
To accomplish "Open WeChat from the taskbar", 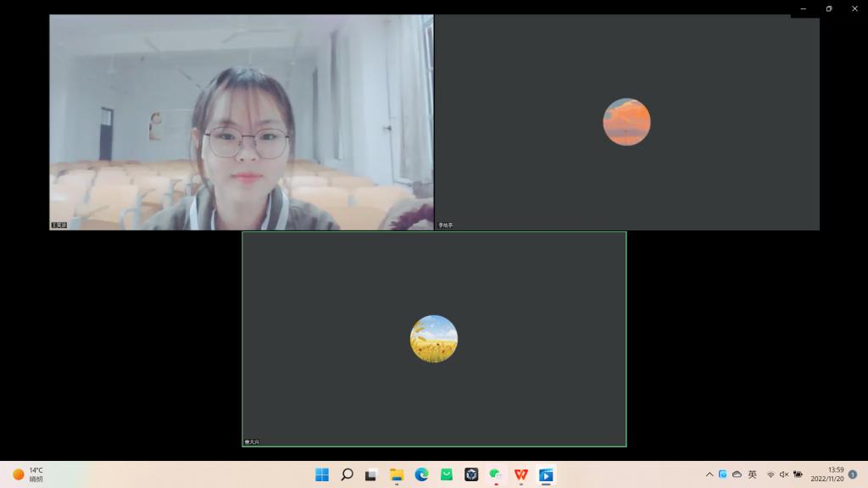I will click(496, 474).
